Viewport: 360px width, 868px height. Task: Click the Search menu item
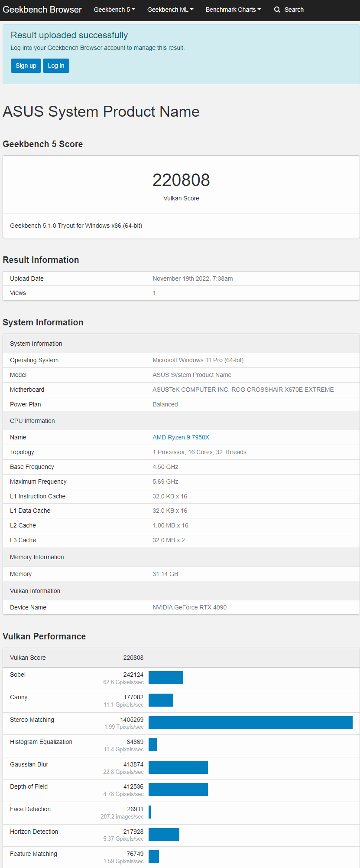pos(289,10)
